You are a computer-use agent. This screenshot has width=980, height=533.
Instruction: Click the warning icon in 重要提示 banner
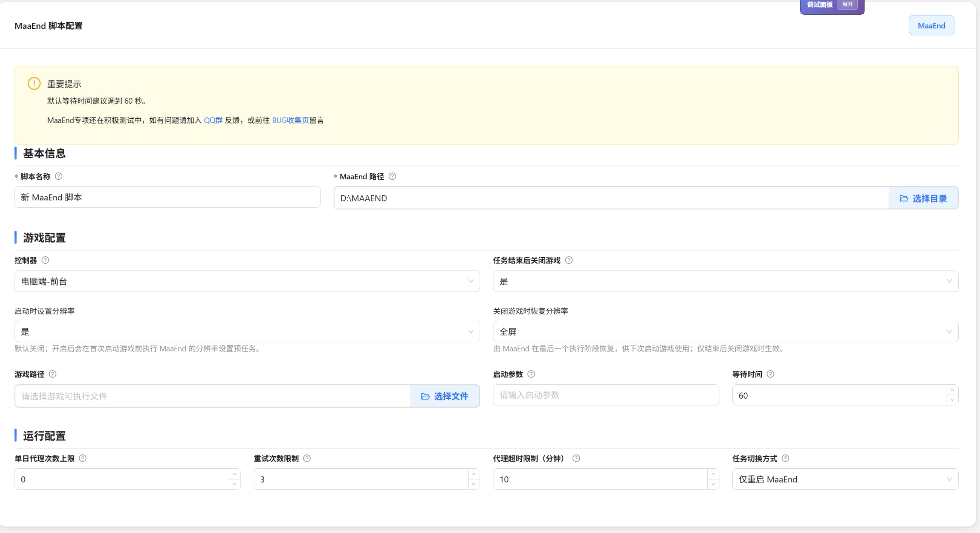click(x=34, y=83)
